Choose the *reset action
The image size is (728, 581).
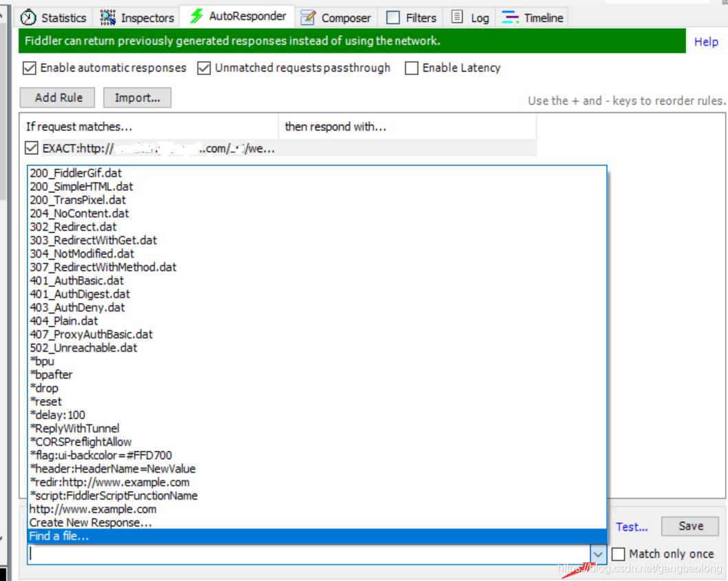coord(317,402)
